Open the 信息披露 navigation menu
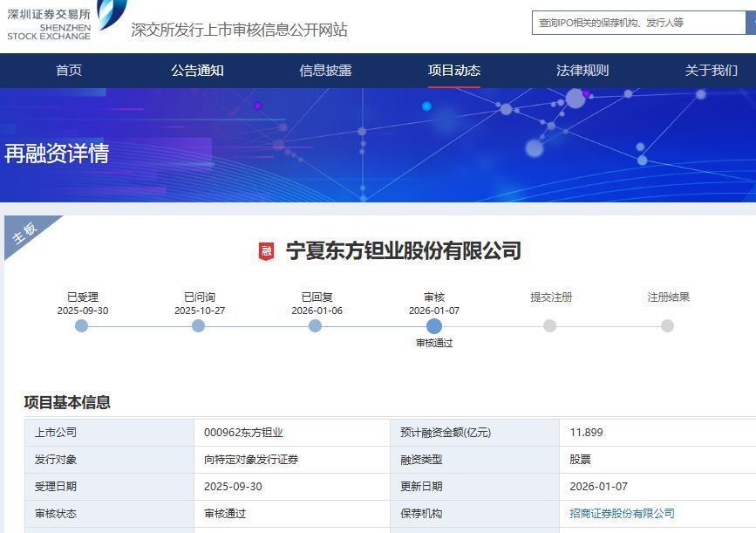Viewport: 756px width, 533px height. (324, 71)
